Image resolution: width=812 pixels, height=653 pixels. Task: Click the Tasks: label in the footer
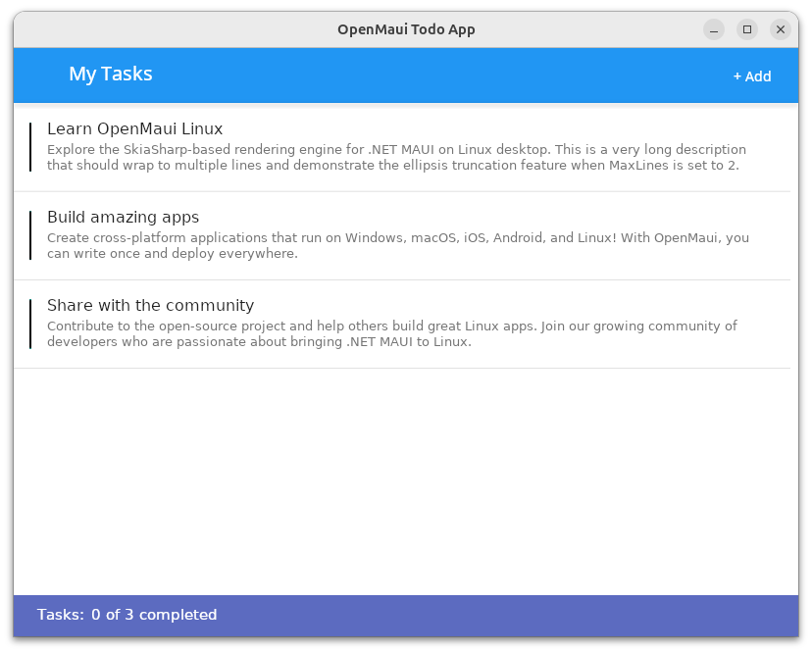[60, 615]
